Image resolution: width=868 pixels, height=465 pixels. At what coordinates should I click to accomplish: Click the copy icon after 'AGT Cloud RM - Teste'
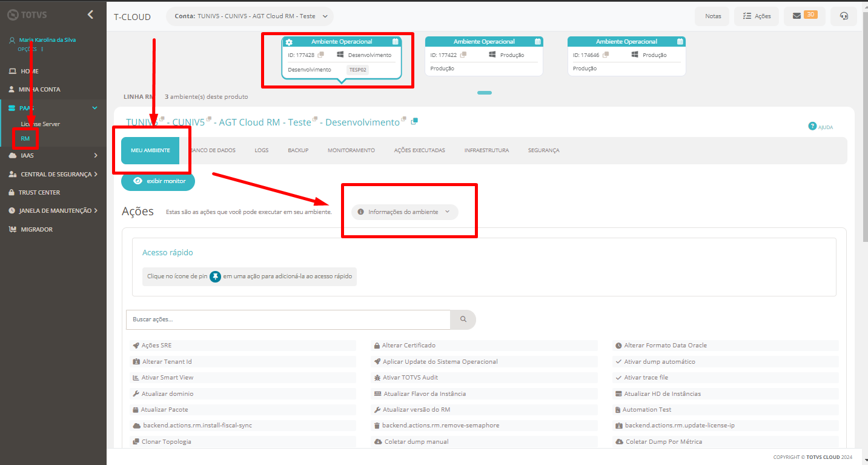pyautogui.click(x=316, y=119)
